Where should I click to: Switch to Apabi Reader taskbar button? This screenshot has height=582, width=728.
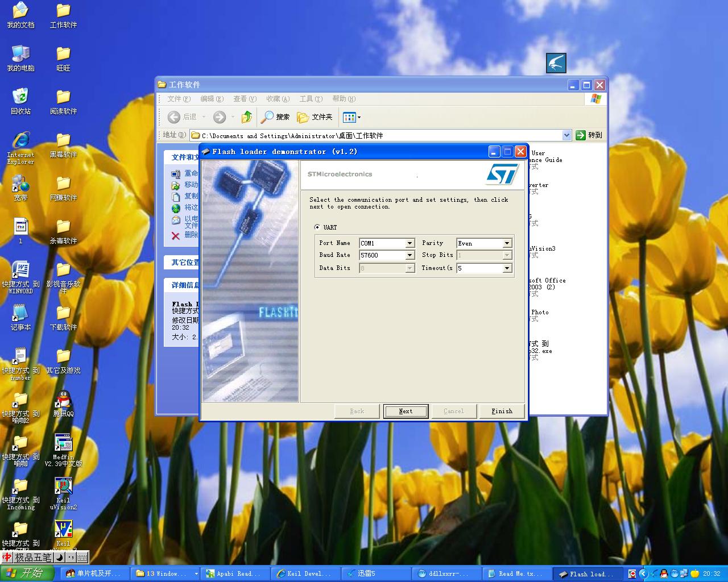(236, 573)
